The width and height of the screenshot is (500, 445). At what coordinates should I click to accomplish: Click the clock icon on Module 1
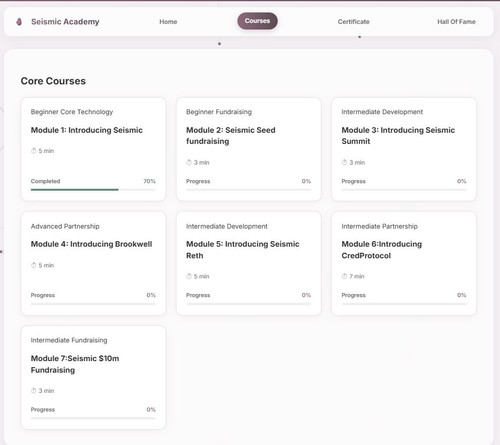[x=33, y=151]
